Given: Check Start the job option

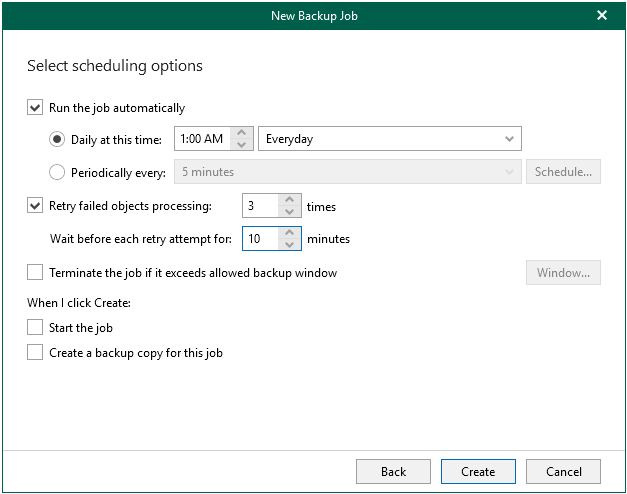Looking at the screenshot, I should (35, 327).
